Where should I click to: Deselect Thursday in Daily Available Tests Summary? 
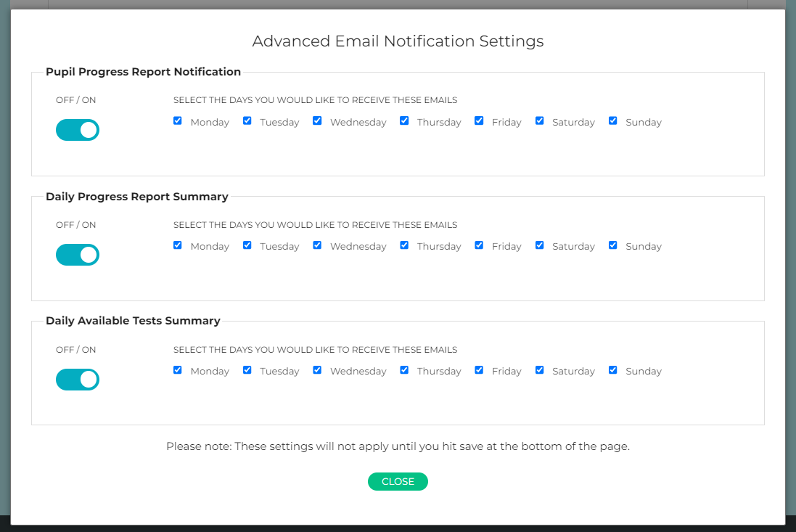(x=404, y=369)
